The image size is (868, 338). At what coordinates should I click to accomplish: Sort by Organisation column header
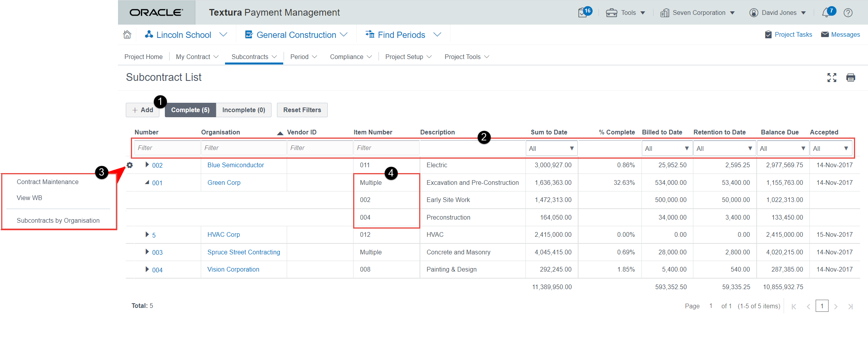(x=220, y=132)
